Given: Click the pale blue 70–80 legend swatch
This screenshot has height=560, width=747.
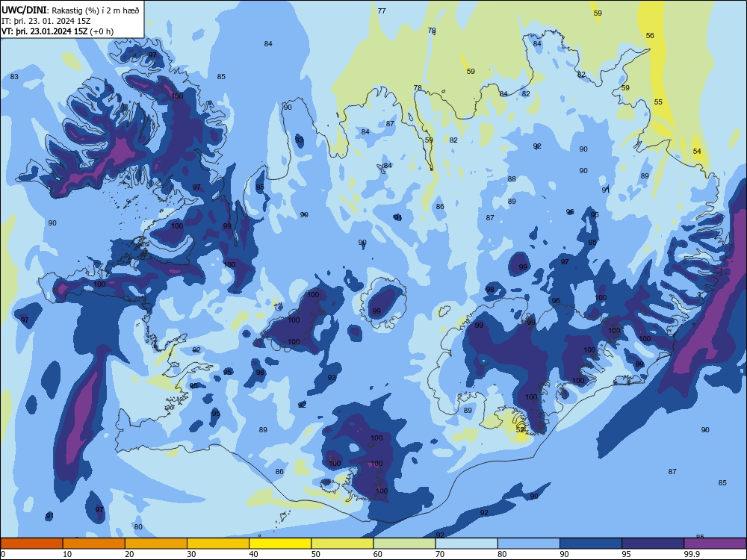Looking at the screenshot, I should point(466,544).
